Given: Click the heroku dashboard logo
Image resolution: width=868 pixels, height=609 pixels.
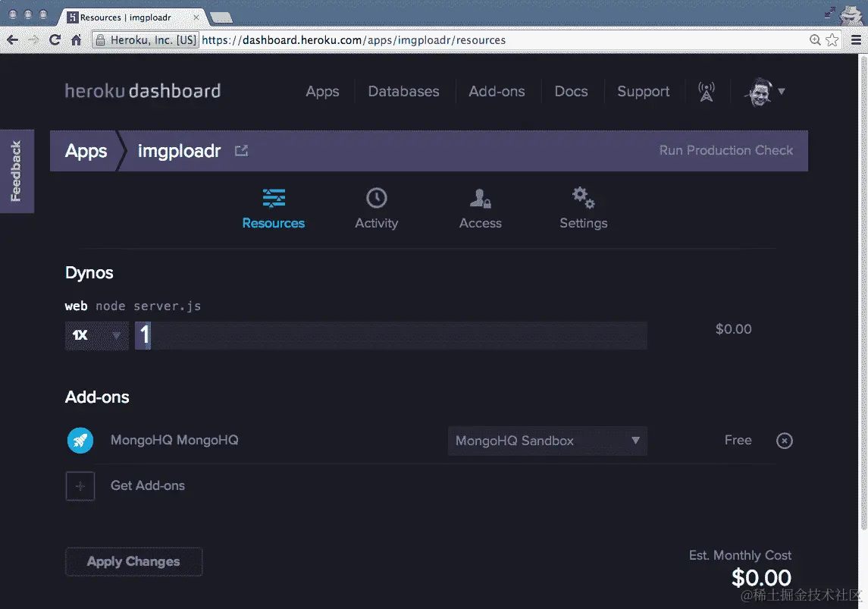Looking at the screenshot, I should click(x=143, y=91).
